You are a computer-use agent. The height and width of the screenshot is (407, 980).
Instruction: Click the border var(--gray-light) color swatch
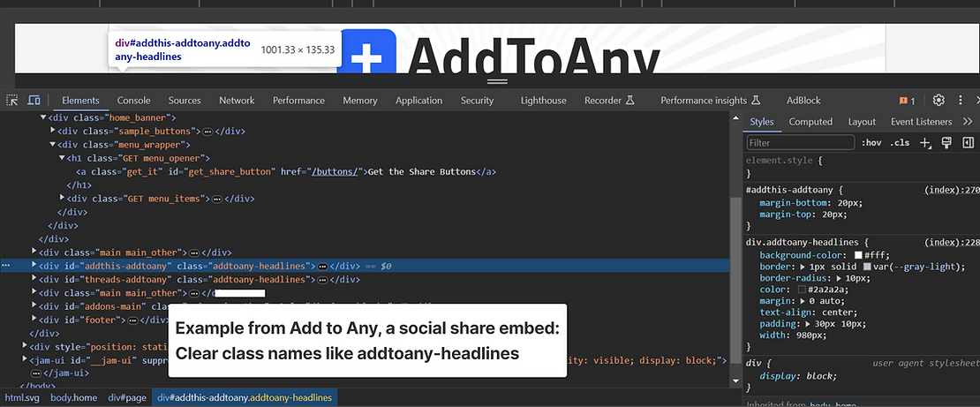point(868,267)
